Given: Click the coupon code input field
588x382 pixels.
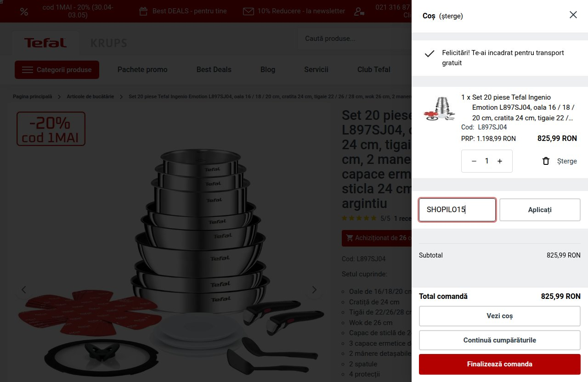Looking at the screenshot, I should [457, 210].
